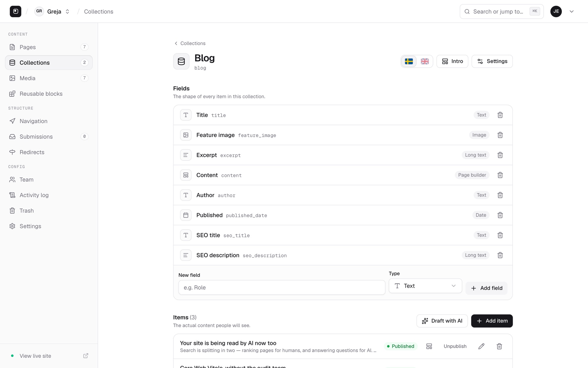Screen dimensions: 588x368
Task: Open external link icon beside View live site
Action: (86, 356)
